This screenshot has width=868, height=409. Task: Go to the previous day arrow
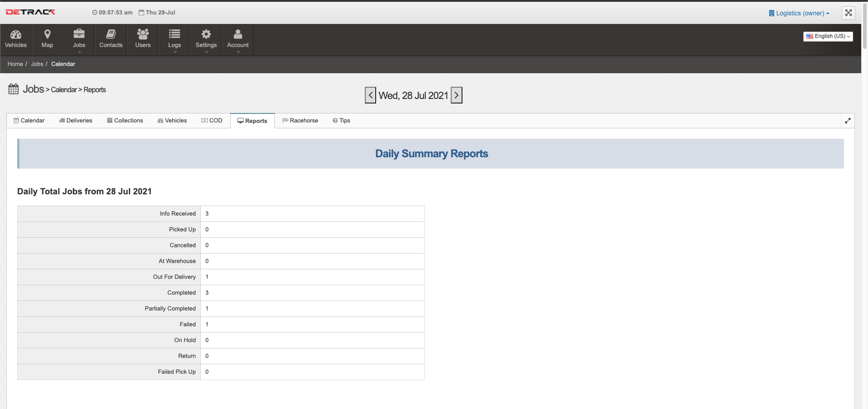tap(370, 95)
